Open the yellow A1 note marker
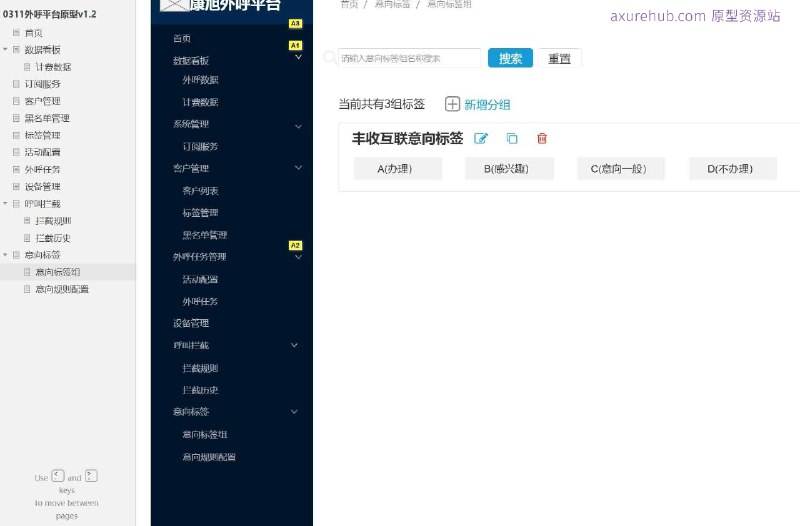 (x=295, y=45)
